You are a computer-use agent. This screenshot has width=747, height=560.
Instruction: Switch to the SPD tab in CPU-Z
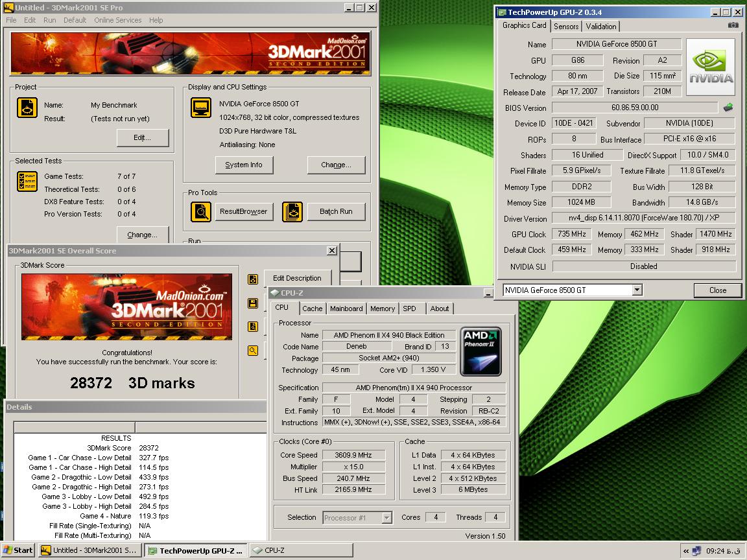[x=409, y=309]
